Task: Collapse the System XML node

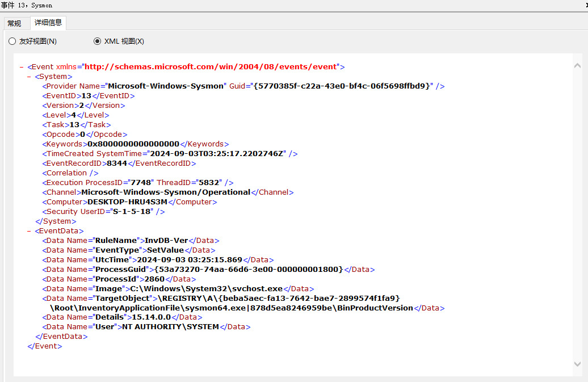Action: tap(29, 77)
